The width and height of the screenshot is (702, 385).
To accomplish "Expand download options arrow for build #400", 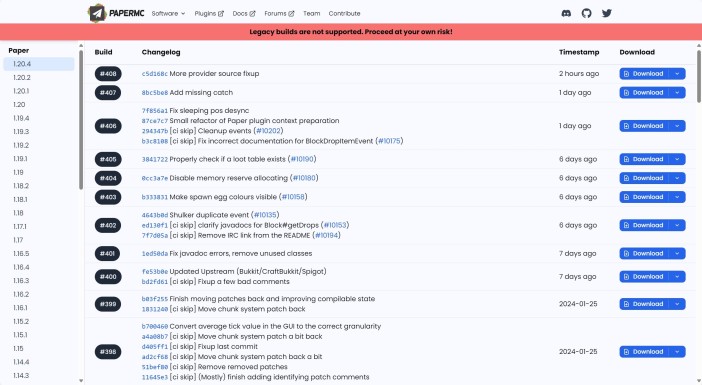I will coord(677,277).
